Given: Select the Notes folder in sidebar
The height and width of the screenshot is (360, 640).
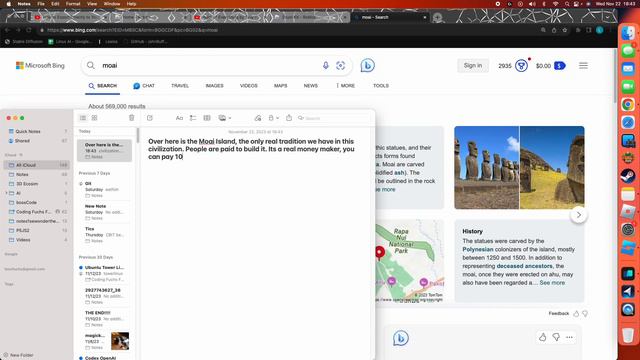Looking at the screenshot, I should point(37,174).
